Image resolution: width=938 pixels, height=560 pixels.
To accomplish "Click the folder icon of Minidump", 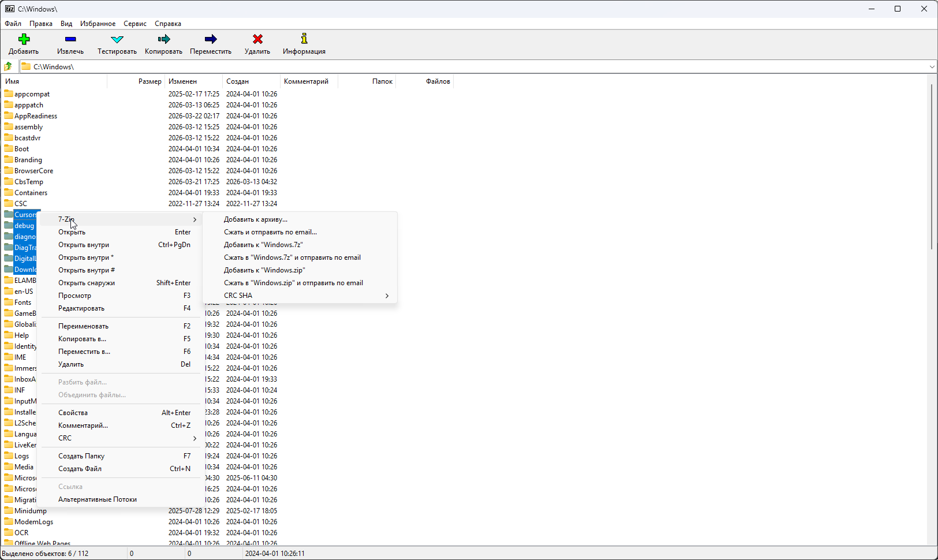I will coord(9,510).
